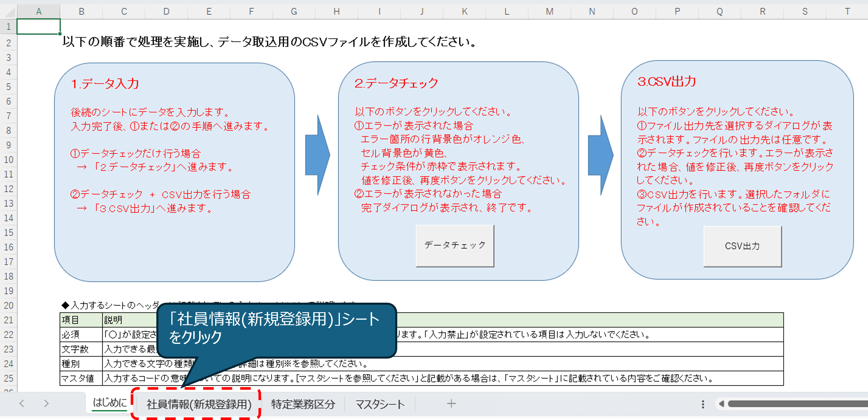The width and height of the screenshot is (868, 420).
Task: Click the second blue arrow shape
Action: click(x=600, y=155)
